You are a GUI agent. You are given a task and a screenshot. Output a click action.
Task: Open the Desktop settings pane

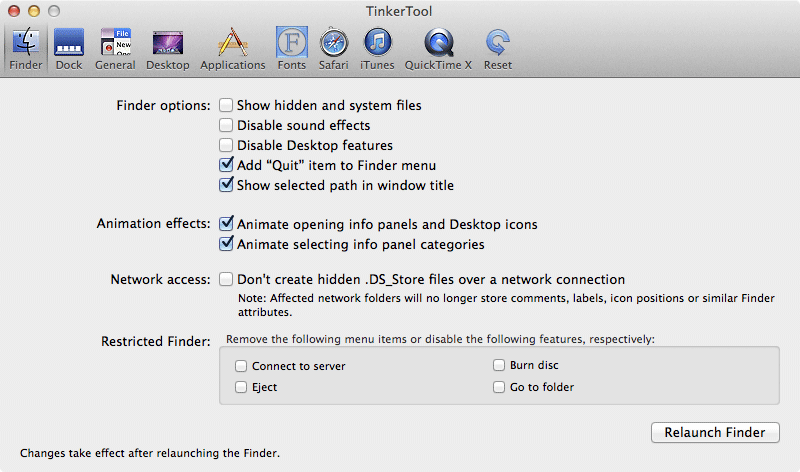point(167,45)
